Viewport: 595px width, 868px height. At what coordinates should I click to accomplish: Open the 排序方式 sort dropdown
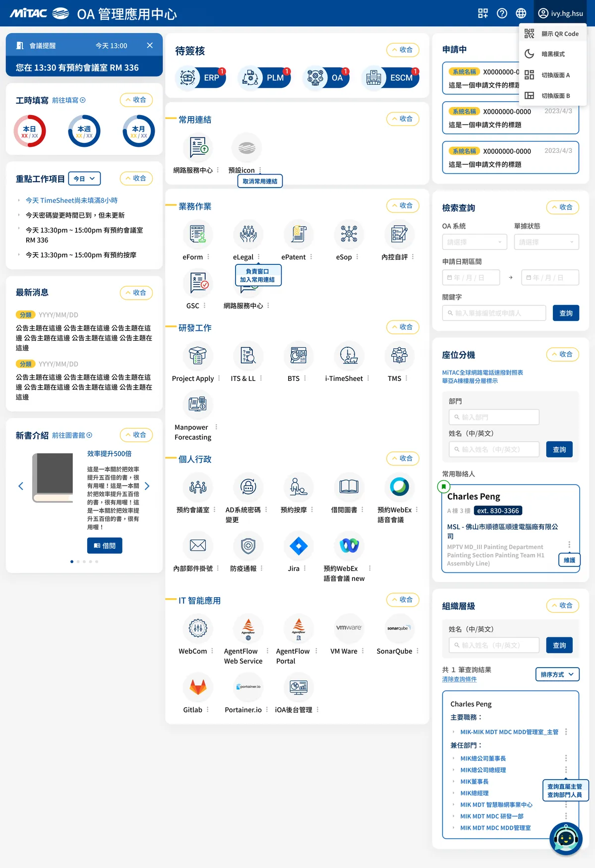tap(557, 675)
